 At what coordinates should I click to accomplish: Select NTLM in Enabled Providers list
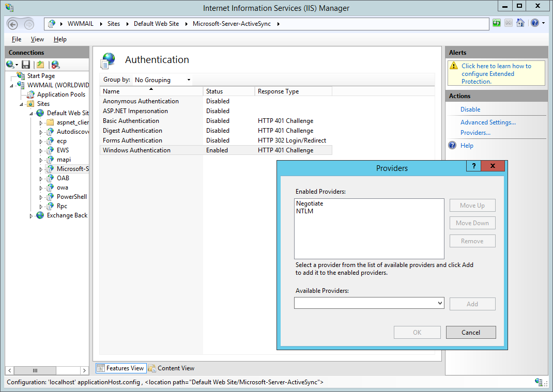305,211
